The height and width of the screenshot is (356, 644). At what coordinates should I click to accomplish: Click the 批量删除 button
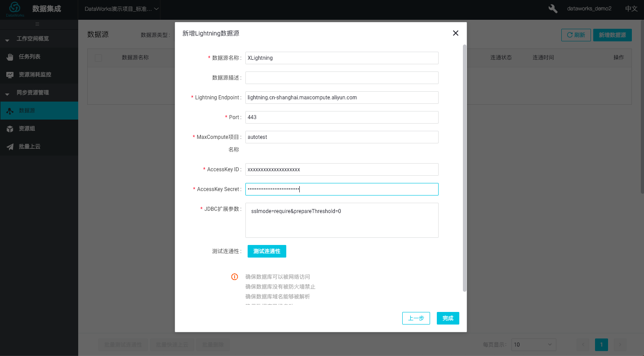coord(213,345)
